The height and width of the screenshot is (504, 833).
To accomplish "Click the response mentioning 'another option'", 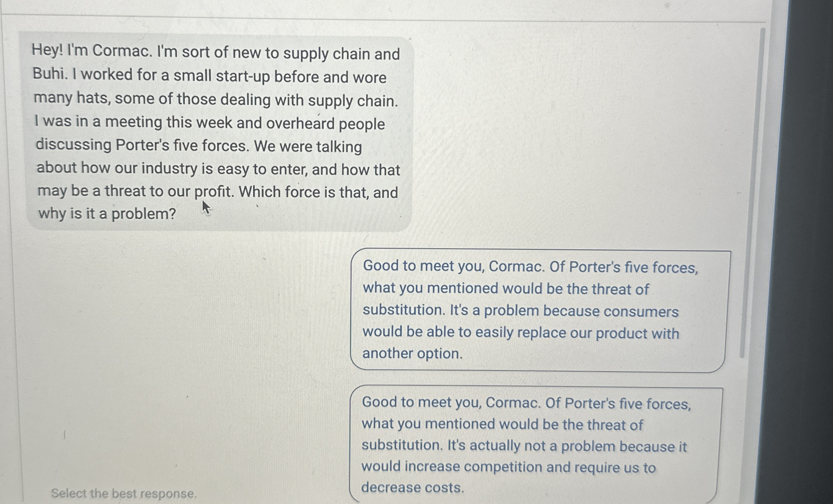I will 412,354.
